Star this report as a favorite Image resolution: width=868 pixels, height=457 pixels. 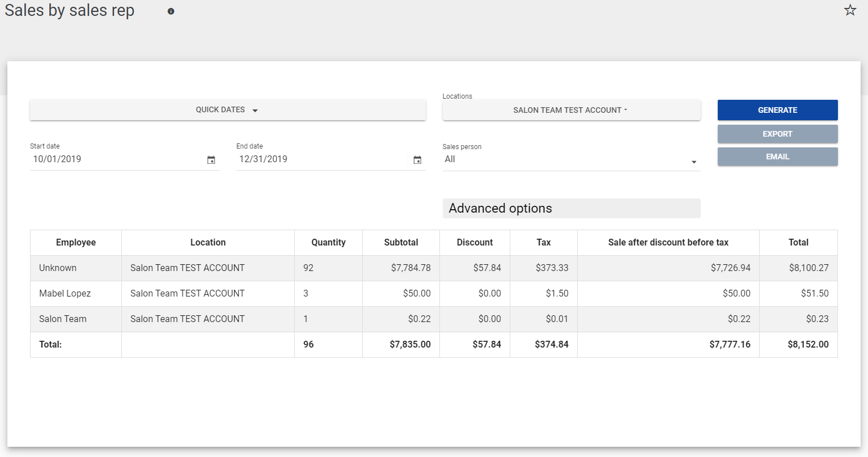pos(850,10)
